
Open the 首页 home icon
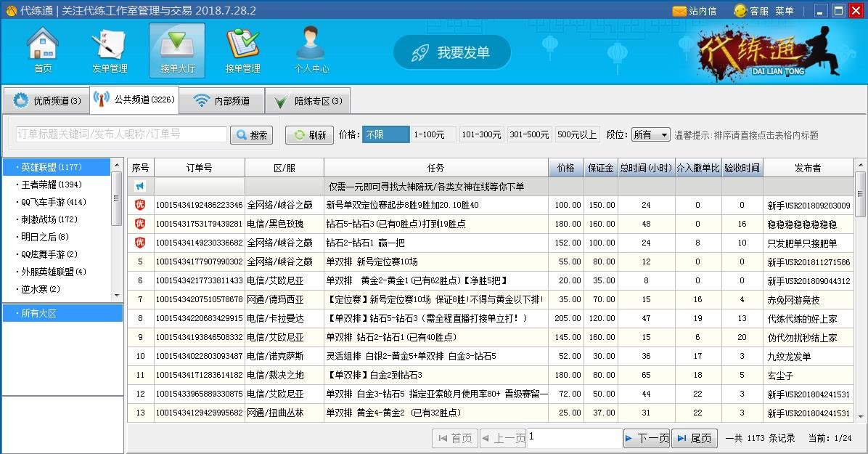pyautogui.click(x=41, y=49)
